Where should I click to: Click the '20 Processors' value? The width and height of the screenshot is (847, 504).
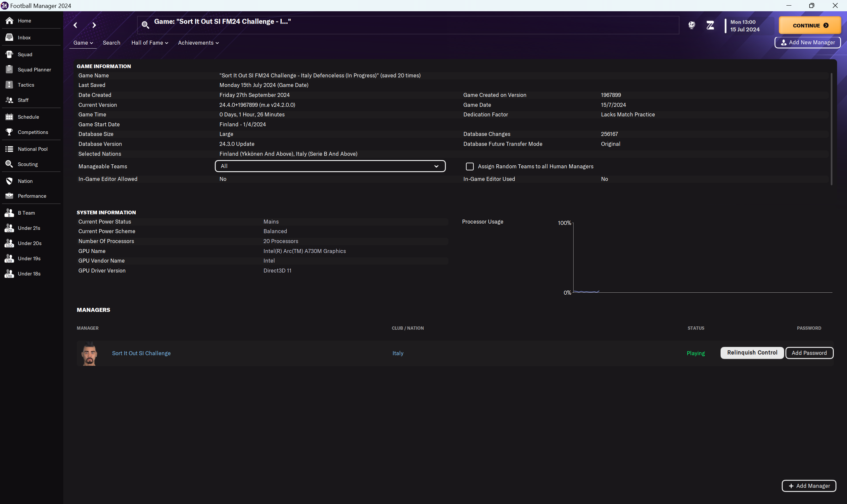click(281, 241)
